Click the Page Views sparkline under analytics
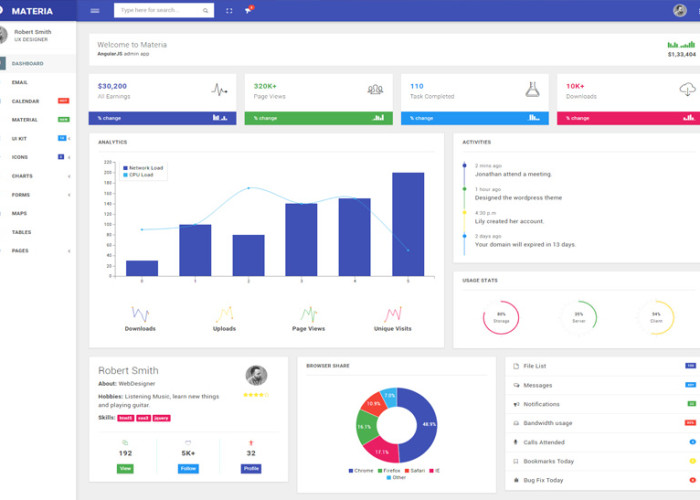Screen dimensions: 700x500 click(x=309, y=314)
